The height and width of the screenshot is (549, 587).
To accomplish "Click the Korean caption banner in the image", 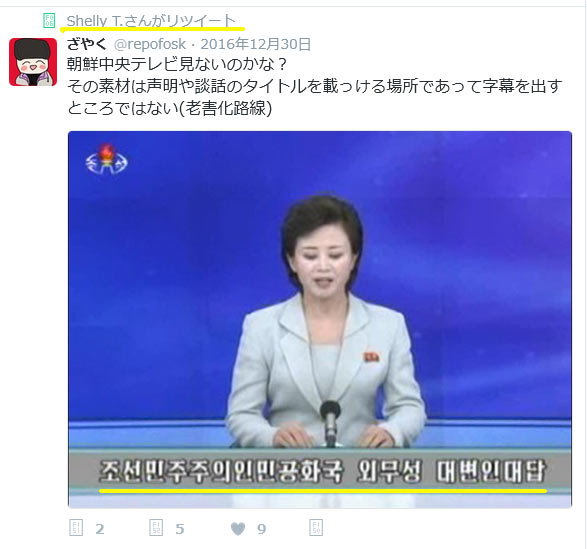I will pyautogui.click(x=320, y=471).
